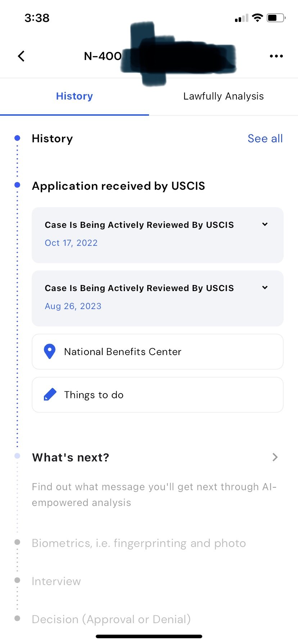
Task: Tap the battery status icon
Action: coord(276,18)
